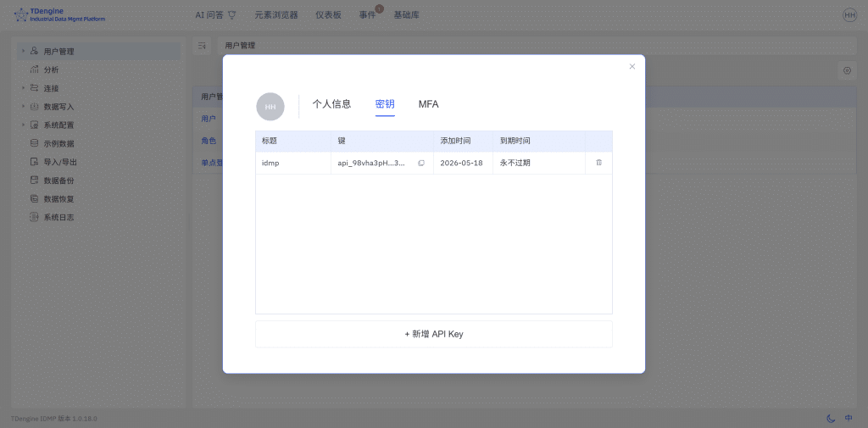Click the HH avatar in dialog
This screenshot has width=868, height=428.
pyautogui.click(x=270, y=106)
